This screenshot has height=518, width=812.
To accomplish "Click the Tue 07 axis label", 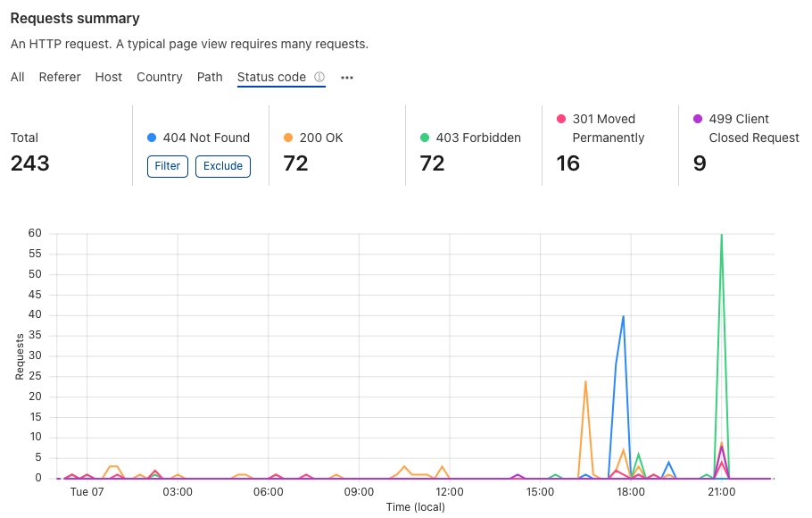I will 87,491.
